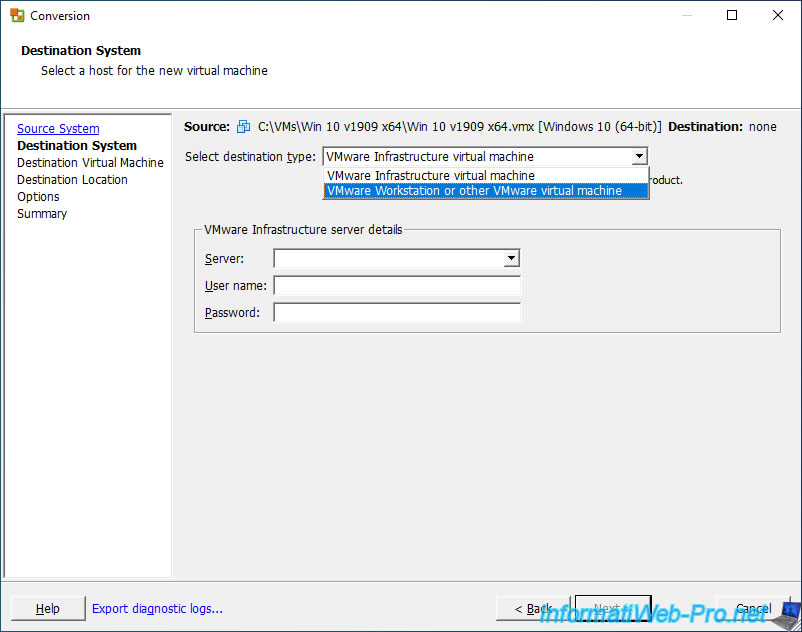Viewport: 802px width, 632px height.
Task: Click into the Server combo box field
Action: pyautogui.click(x=397, y=258)
